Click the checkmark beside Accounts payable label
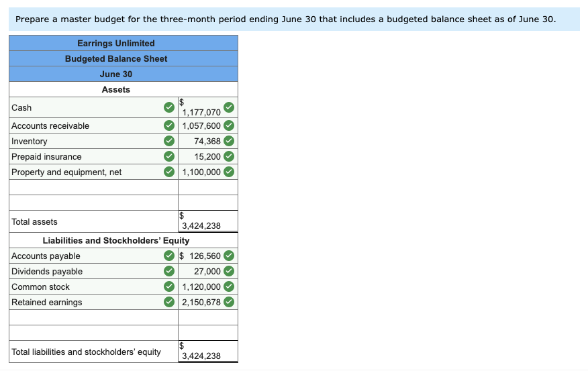 tap(169, 256)
